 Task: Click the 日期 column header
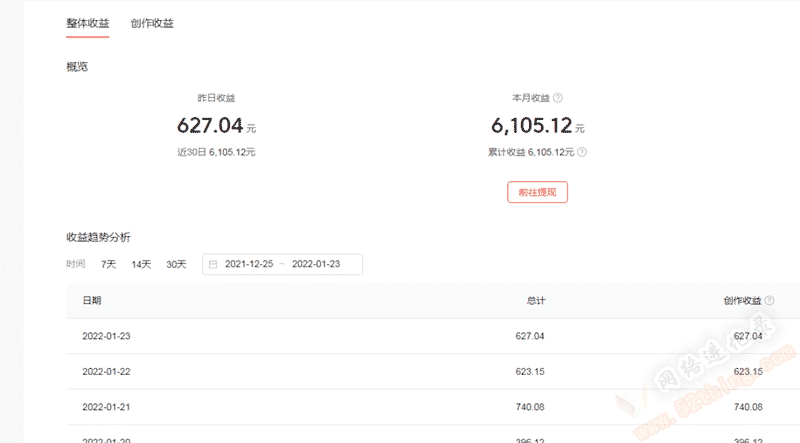pos(92,301)
